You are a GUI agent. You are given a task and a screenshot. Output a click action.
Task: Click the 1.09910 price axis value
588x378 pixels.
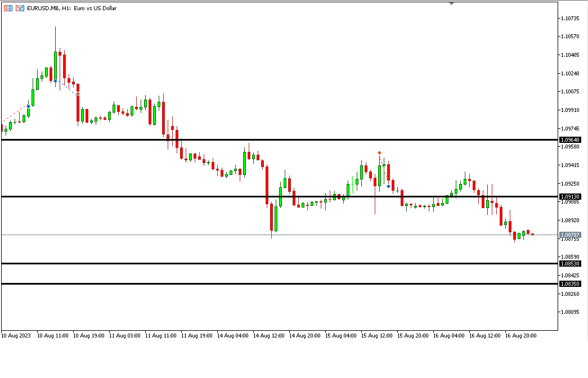click(x=570, y=110)
